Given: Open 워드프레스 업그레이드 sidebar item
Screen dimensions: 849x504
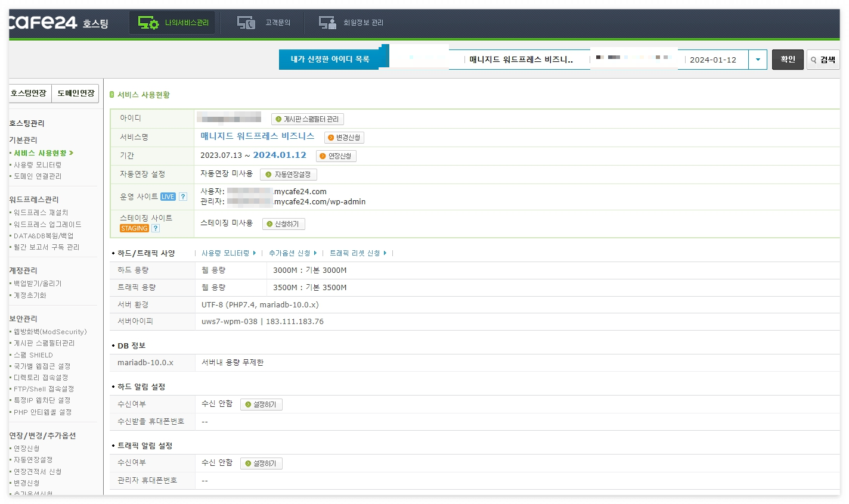Looking at the screenshot, I should pyautogui.click(x=48, y=225).
